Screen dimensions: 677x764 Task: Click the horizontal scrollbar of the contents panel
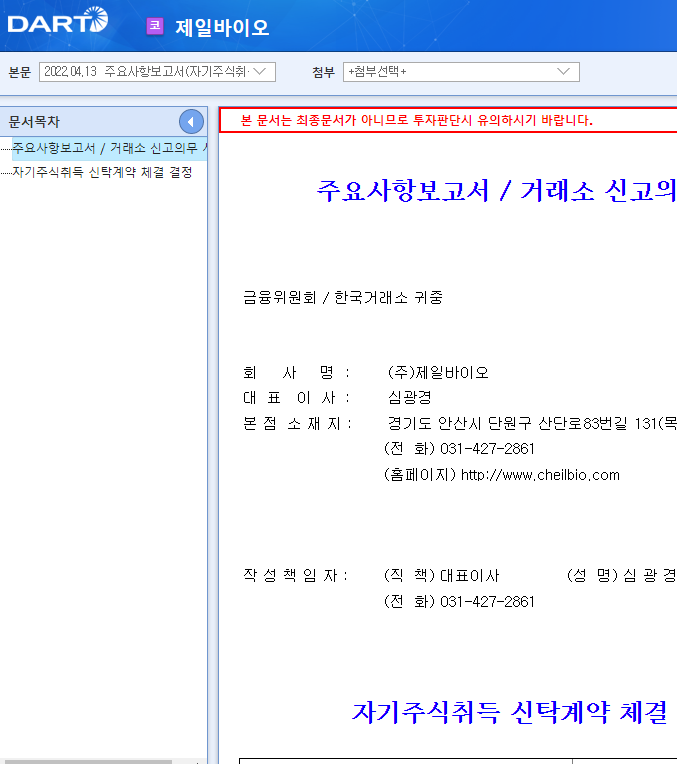pyautogui.click(x=86, y=761)
